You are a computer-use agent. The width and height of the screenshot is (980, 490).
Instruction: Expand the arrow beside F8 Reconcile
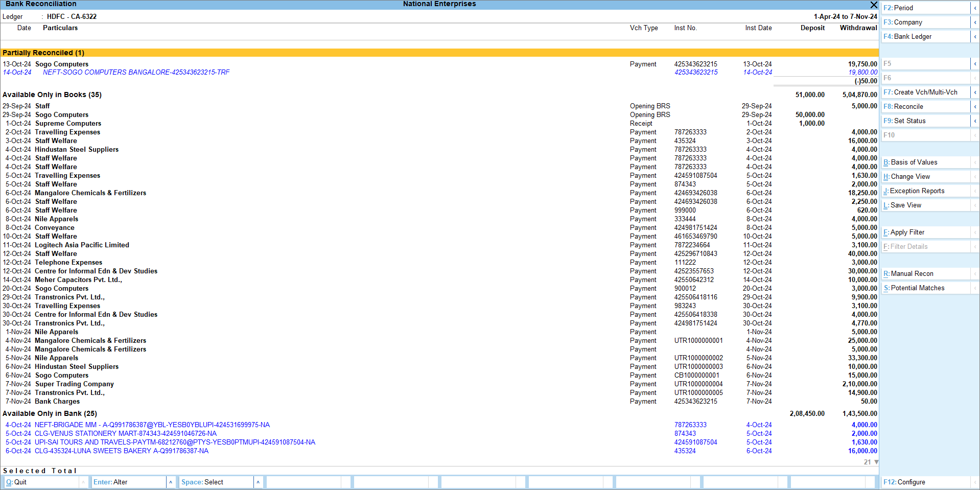(x=975, y=106)
